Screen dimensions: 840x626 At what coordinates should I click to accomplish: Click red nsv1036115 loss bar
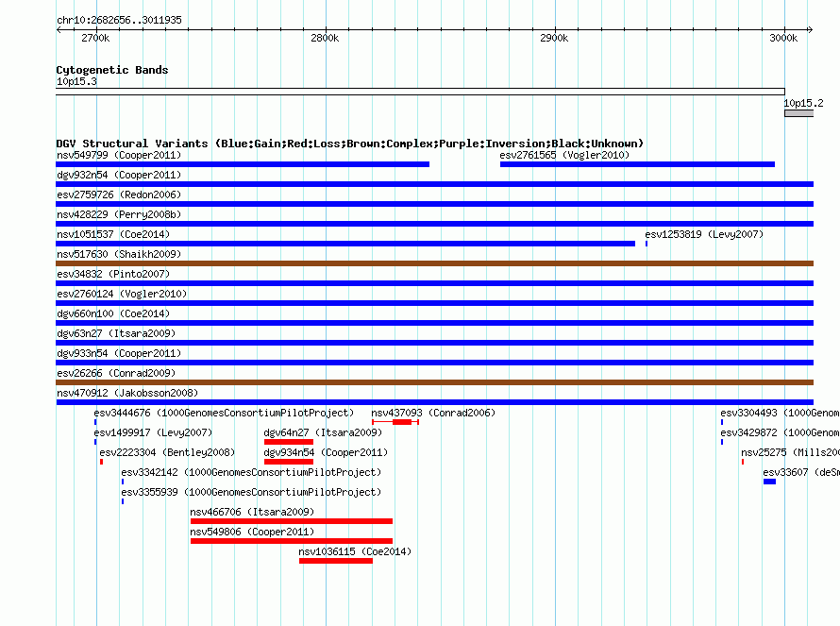pyautogui.click(x=336, y=561)
